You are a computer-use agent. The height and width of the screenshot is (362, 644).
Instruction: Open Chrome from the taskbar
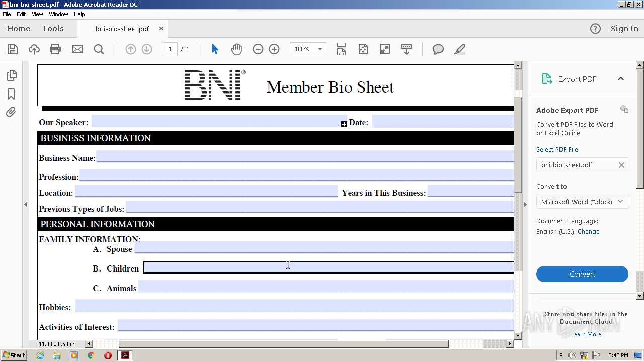91,355
